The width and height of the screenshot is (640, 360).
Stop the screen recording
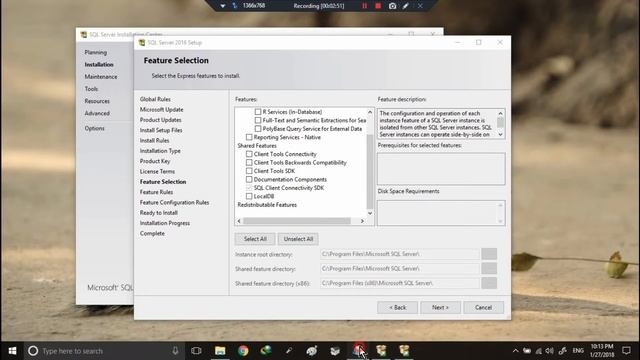pyautogui.click(x=378, y=6)
